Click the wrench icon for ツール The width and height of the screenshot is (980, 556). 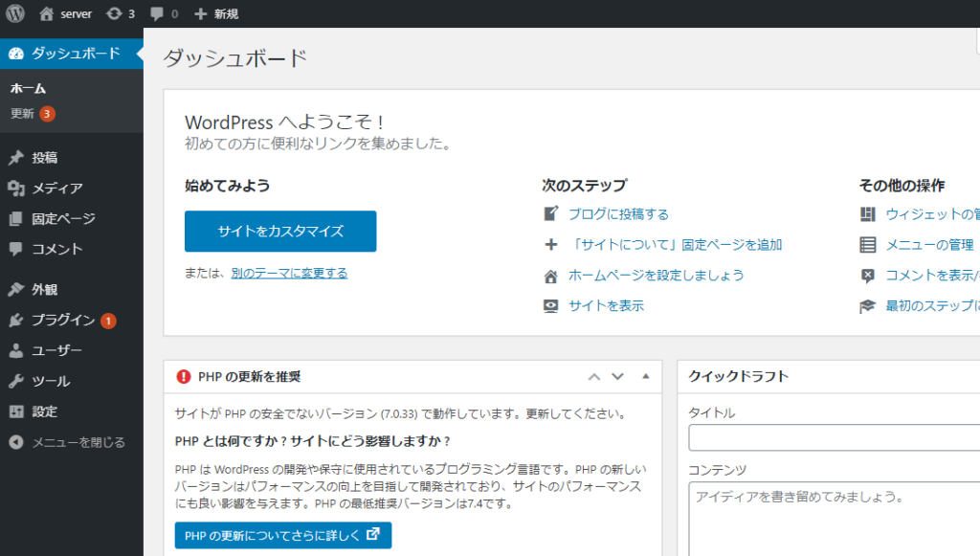click(16, 381)
